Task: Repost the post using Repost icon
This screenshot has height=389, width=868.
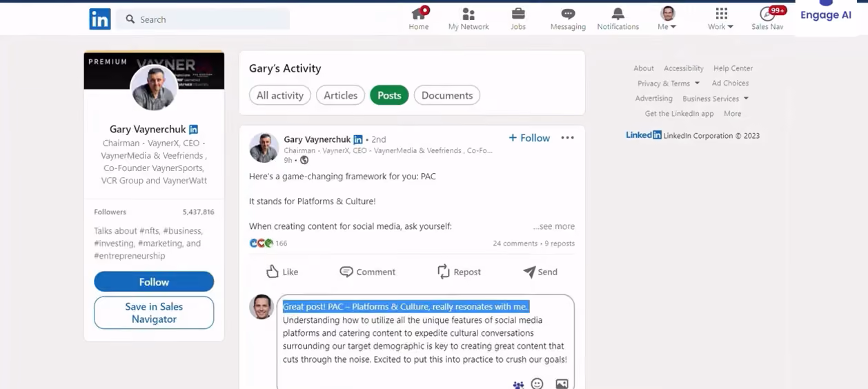Action: pyautogui.click(x=459, y=272)
